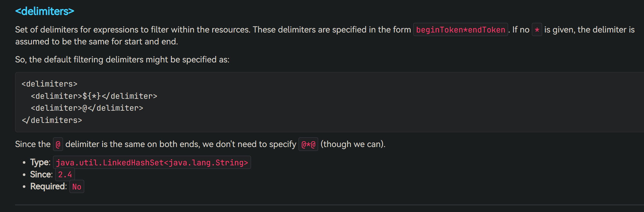644x212 pixels.
Task: Click the paragraph starting 'Set of delimiters'
Action: tap(325, 35)
